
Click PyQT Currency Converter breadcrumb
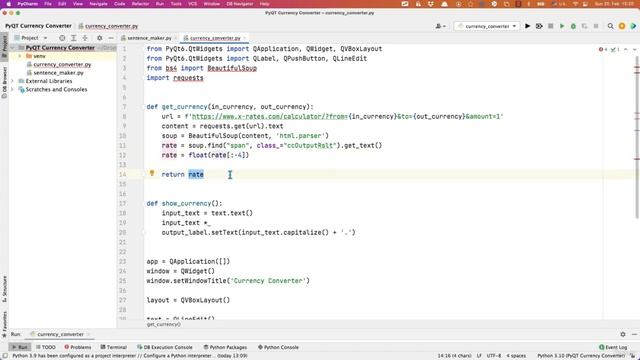38,26
